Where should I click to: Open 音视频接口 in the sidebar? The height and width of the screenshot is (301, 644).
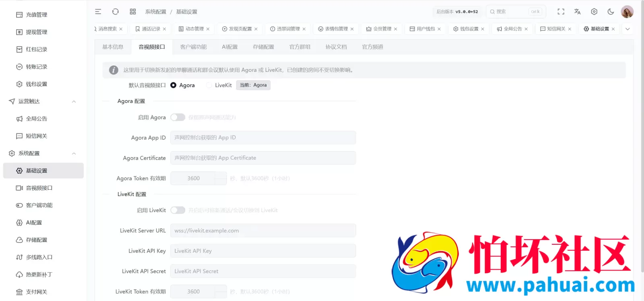(43, 188)
